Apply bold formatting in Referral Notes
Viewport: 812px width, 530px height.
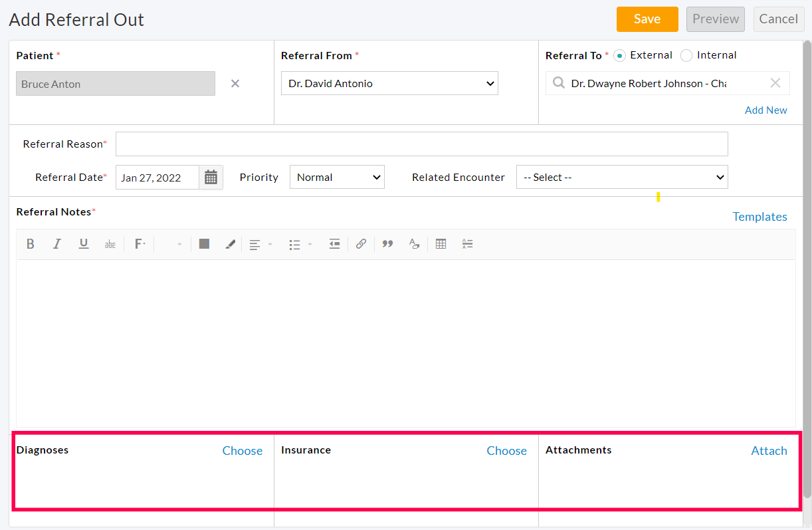click(31, 243)
